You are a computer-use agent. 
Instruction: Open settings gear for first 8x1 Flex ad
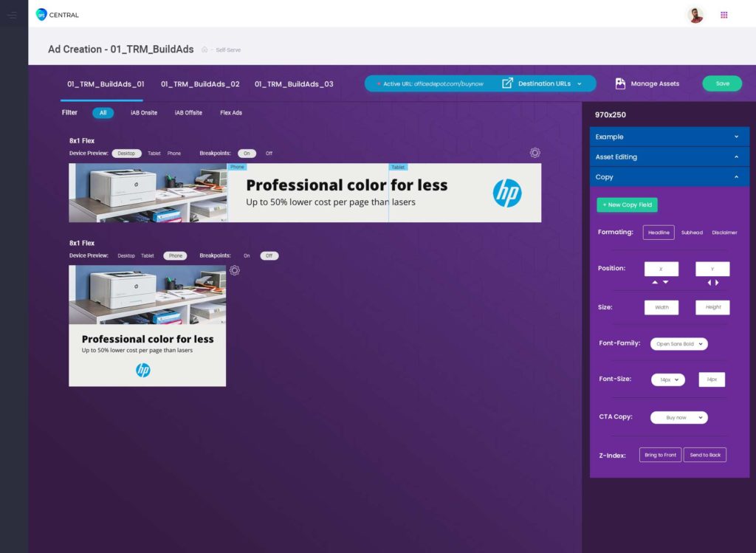pos(535,153)
